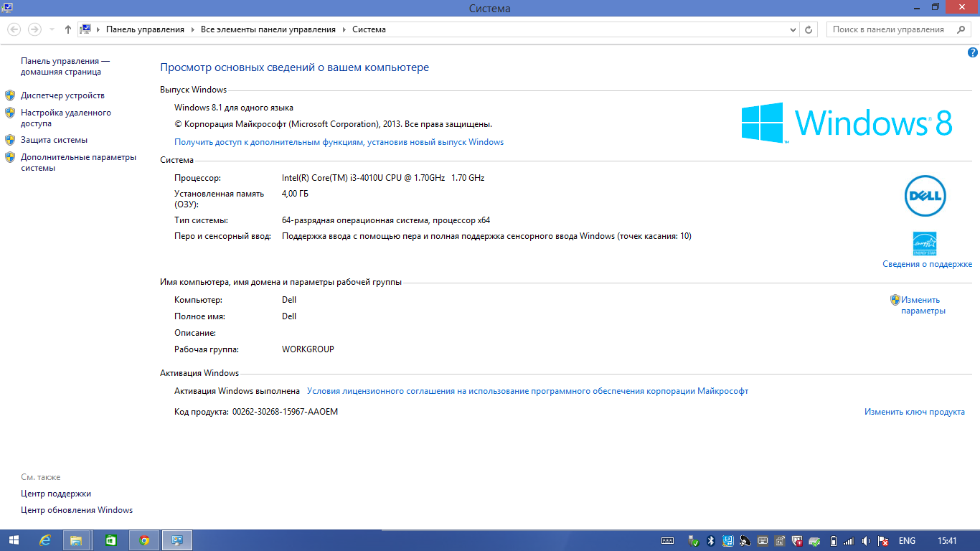Click the taskbar clock 15:41
The height and width of the screenshot is (551, 980).
tap(947, 541)
